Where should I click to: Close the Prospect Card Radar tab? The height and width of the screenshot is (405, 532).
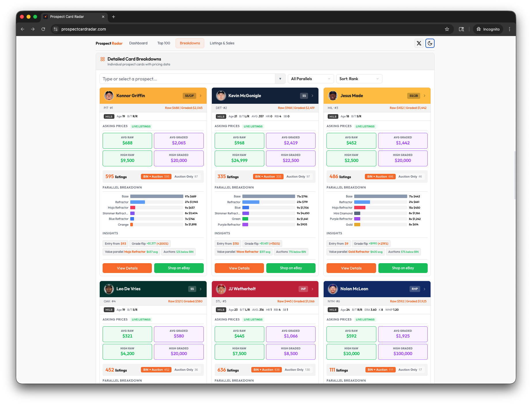103,17
